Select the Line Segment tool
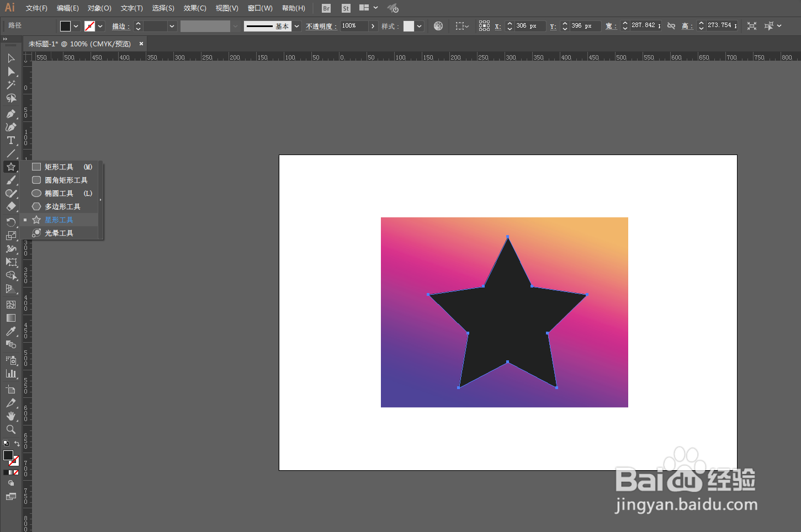 10,153
